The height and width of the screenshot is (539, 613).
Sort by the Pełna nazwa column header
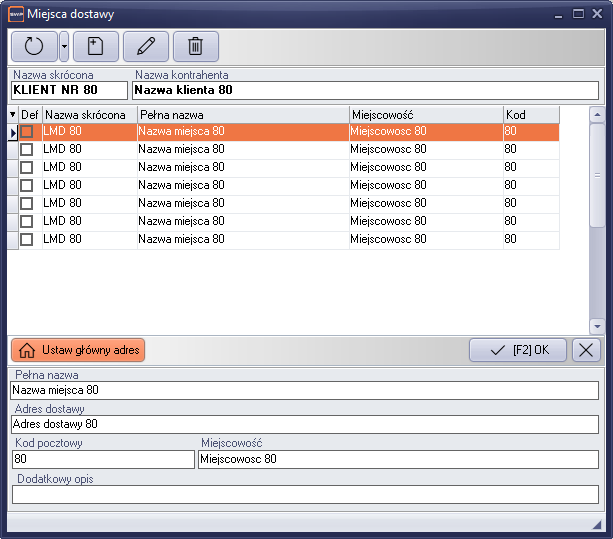pyautogui.click(x=243, y=115)
